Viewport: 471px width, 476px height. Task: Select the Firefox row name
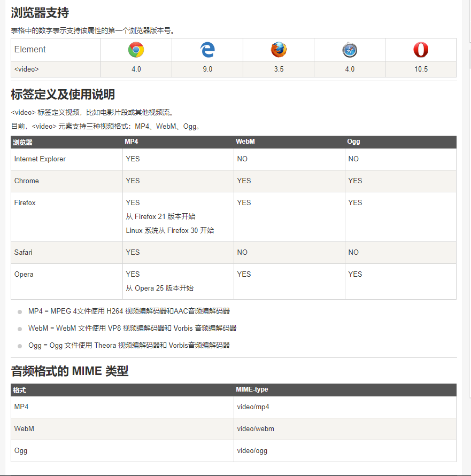point(25,203)
